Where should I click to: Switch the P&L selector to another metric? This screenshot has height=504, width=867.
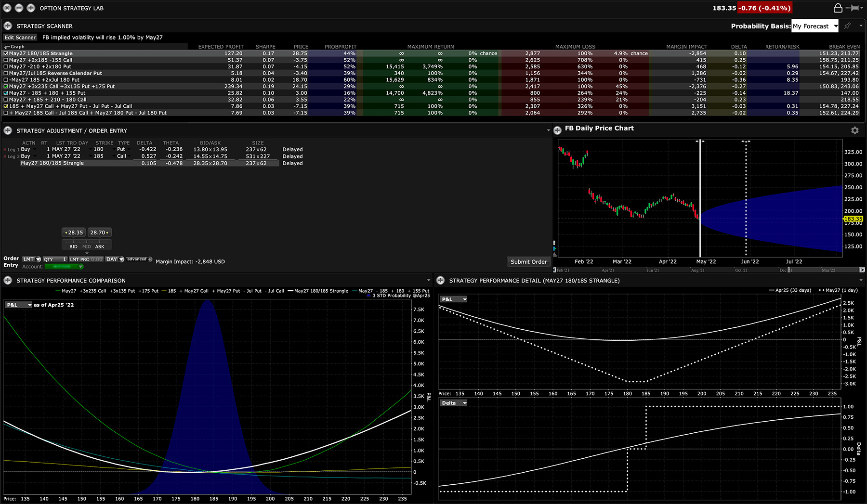tap(18, 304)
